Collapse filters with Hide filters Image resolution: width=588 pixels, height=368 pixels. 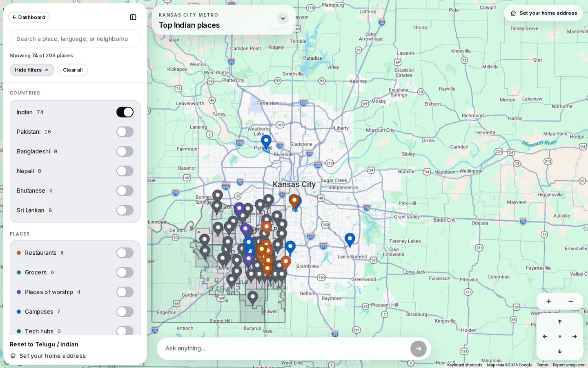pos(32,70)
